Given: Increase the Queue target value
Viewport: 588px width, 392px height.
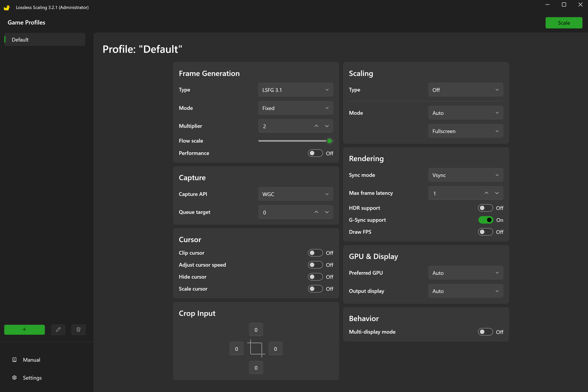Looking at the screenshot, I should tap(316, 212).
